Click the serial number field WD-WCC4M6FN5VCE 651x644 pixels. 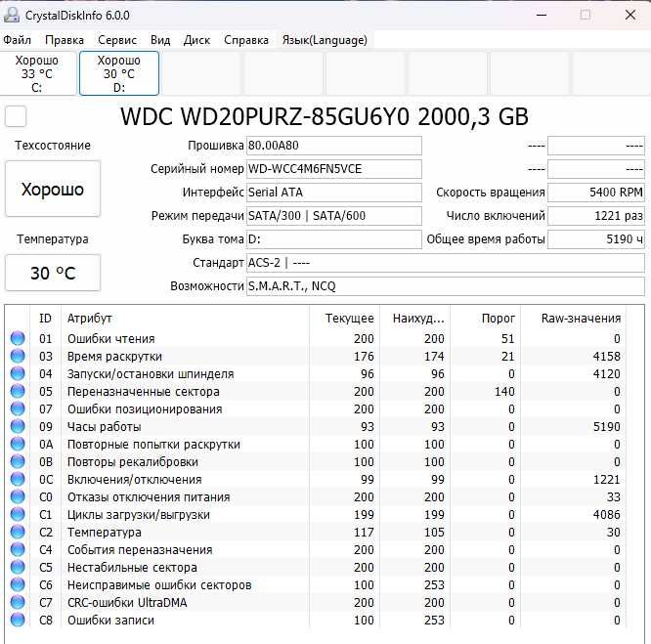[333, 169]
